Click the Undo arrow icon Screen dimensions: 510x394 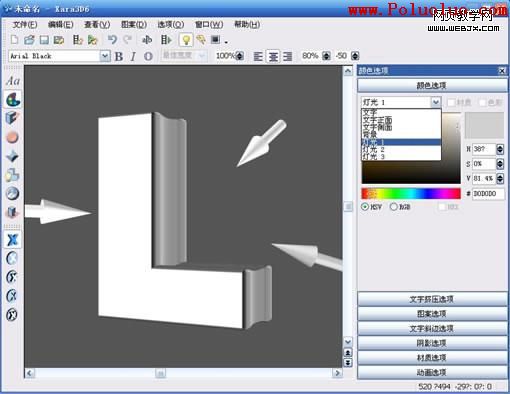click(x=112, y=40)
